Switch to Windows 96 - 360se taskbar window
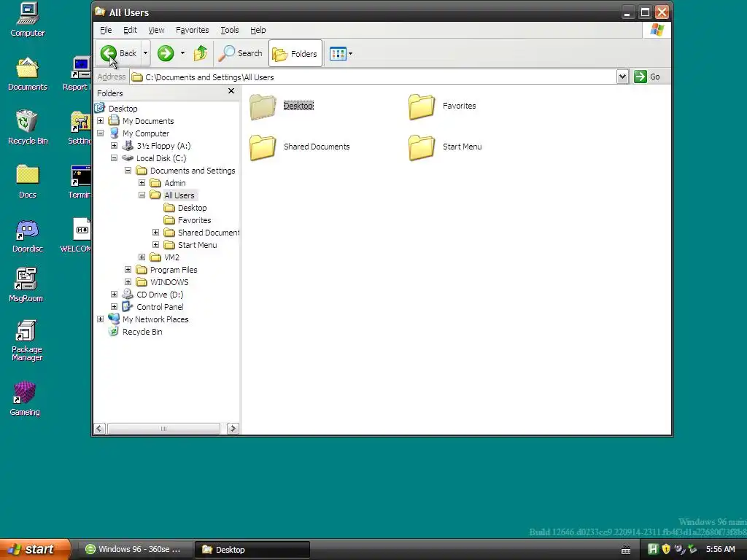The image size is (747, 560). pyautogui.click(x=135, y=550)
